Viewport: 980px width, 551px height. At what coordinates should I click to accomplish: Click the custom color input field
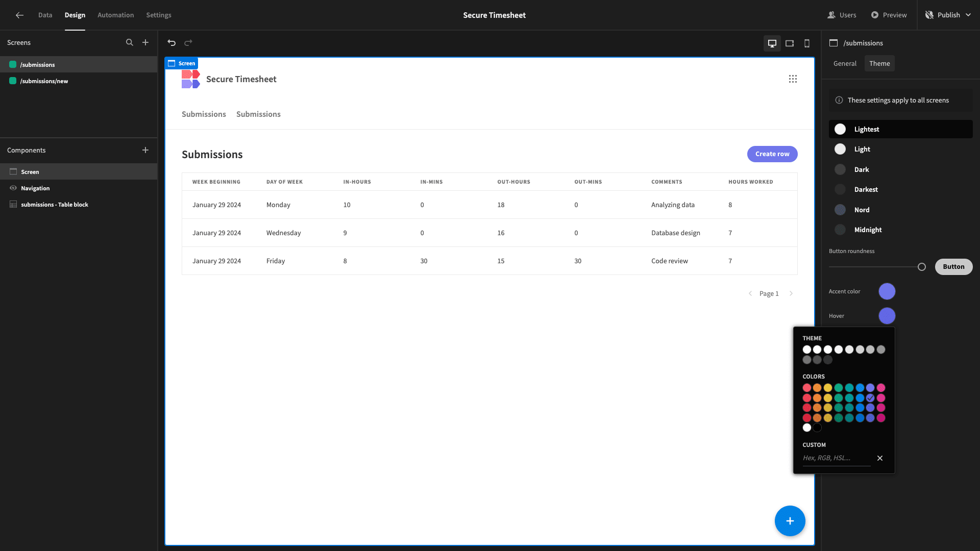[x=836, y=458]
